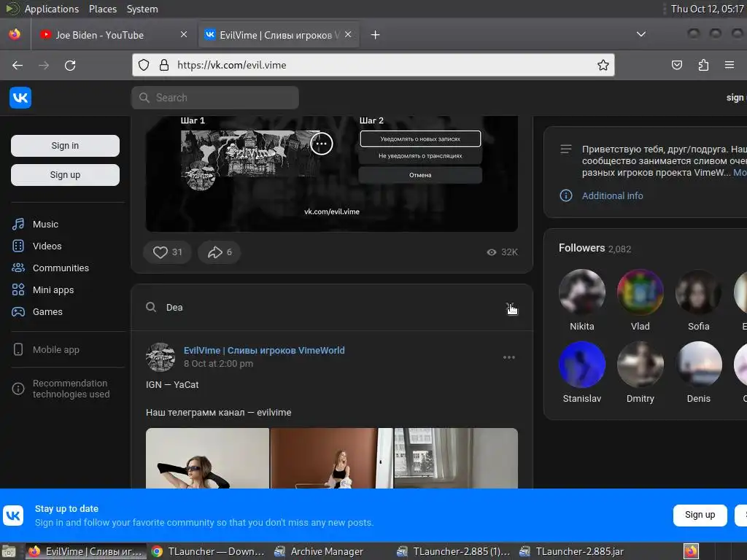Open the Applications menu in top panel

pos(52,9)
